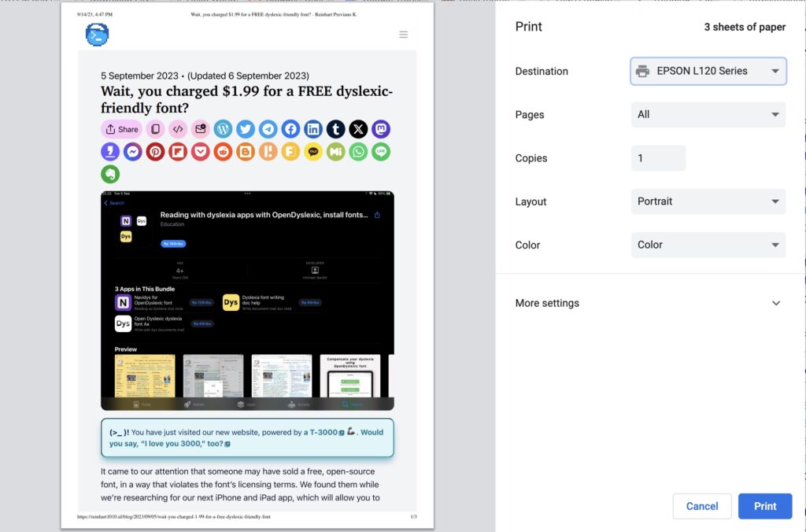Share the post to Pinterest
This screenshot has width=806, height=532.
[155, 152]
